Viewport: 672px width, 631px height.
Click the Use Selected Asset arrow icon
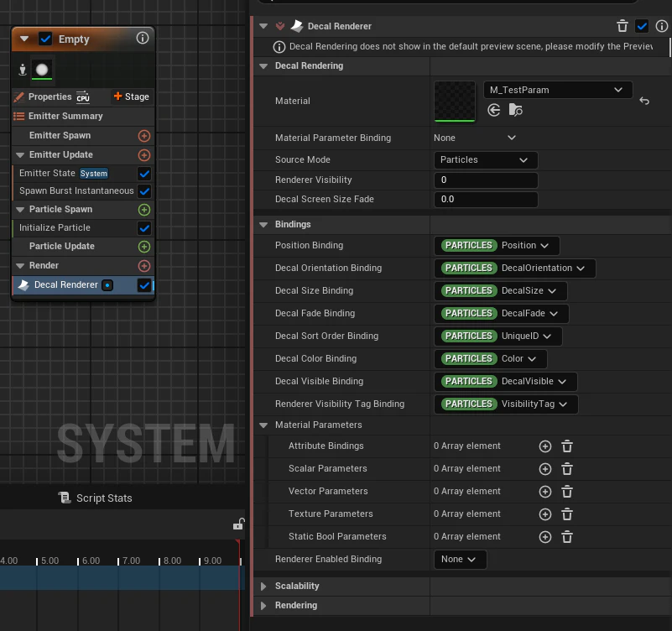493,110
